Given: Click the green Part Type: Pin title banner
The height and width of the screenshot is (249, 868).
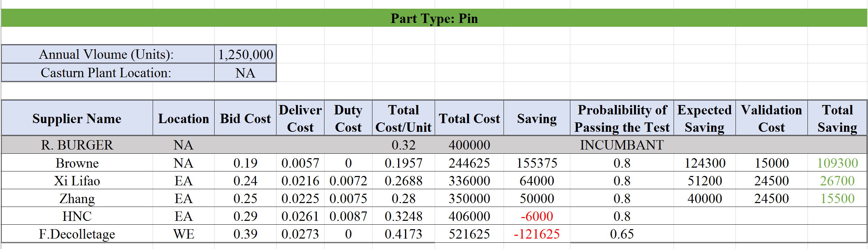Looking at the screenshot, I should 434,18.
